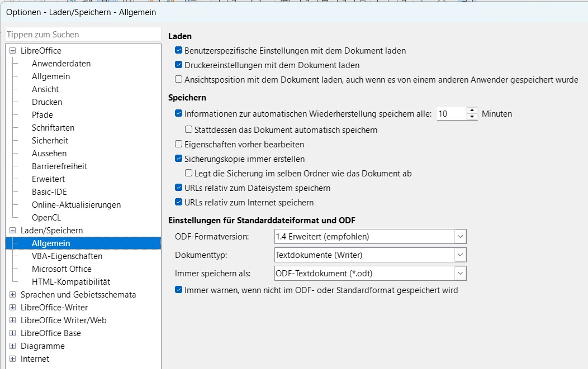The image size is (588, 369).
Task: Open the ODF-Formatversion dropdown
Action: (x=460, y=236)
